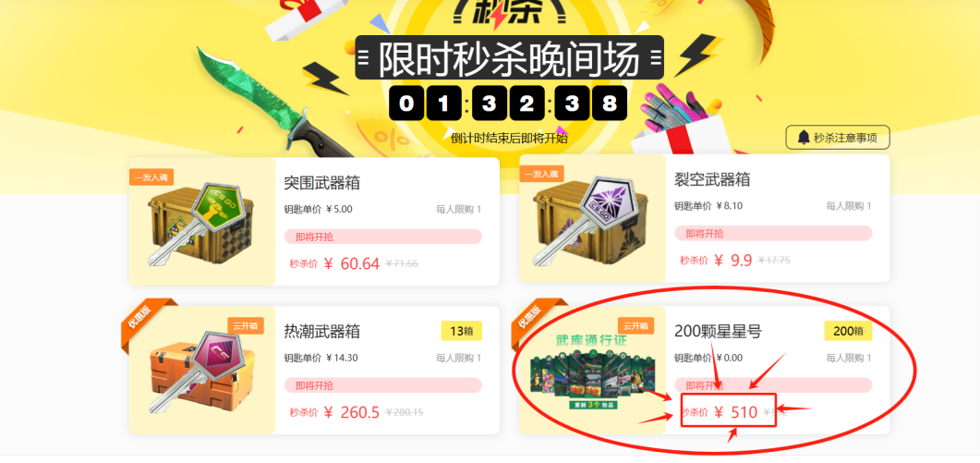
Task: Click the 云开箱 badge on 热潮武器箱
Action: pyautogui.click(x=246, y=326)
